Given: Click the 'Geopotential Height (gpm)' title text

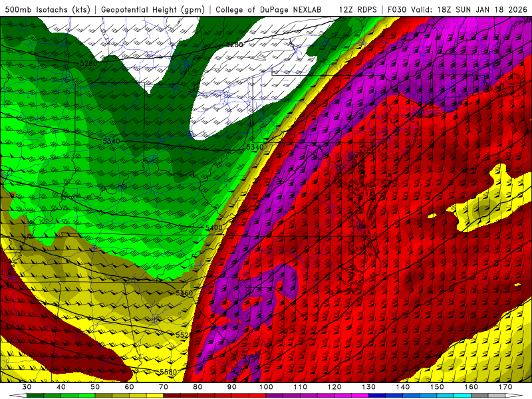Looking at the screenshot, I should click(x=153, y=9).
